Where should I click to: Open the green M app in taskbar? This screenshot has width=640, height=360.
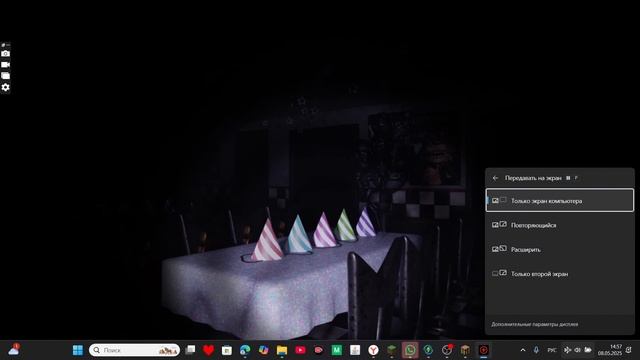[337, 350]
